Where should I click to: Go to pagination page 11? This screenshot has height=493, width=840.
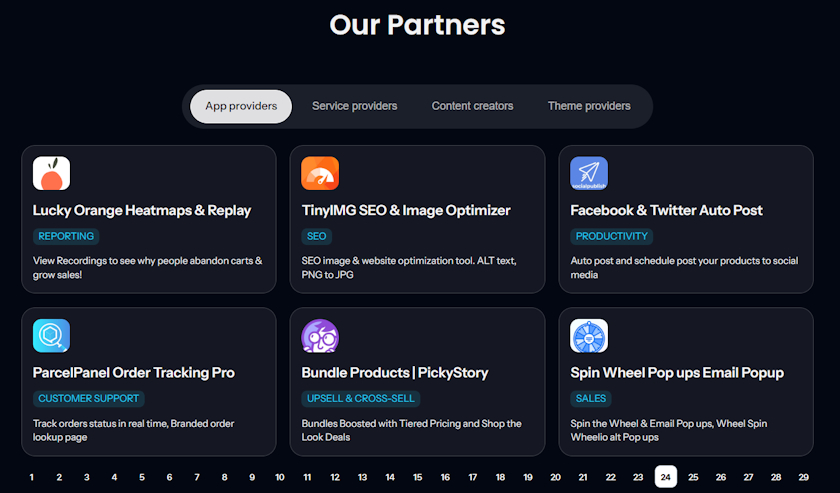[x=307, y=477]
